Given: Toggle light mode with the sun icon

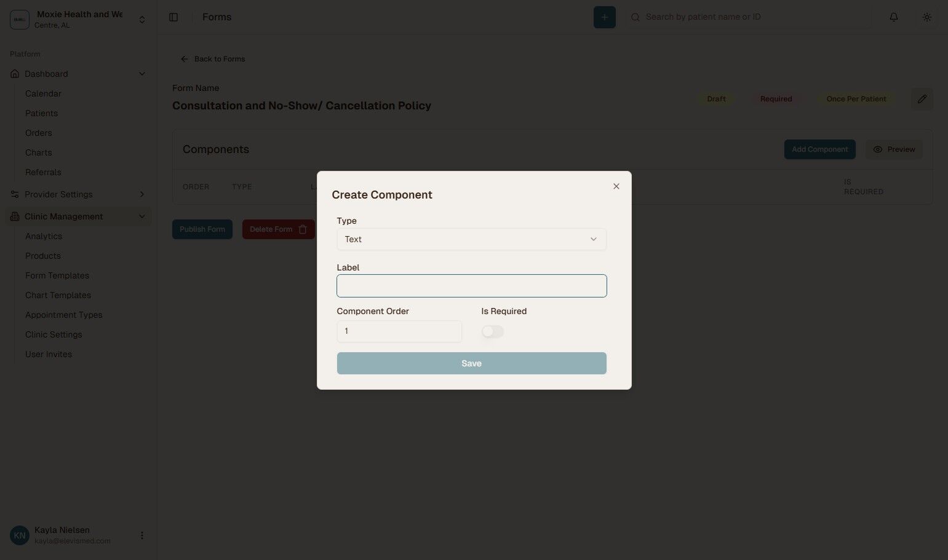Looking at the screenshot, I should 926,17.
